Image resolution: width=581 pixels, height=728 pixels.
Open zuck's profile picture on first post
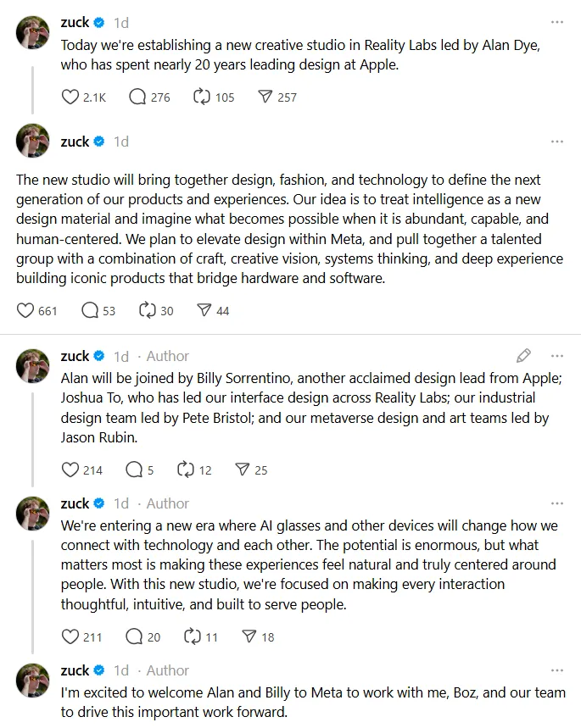coord(33,32)
